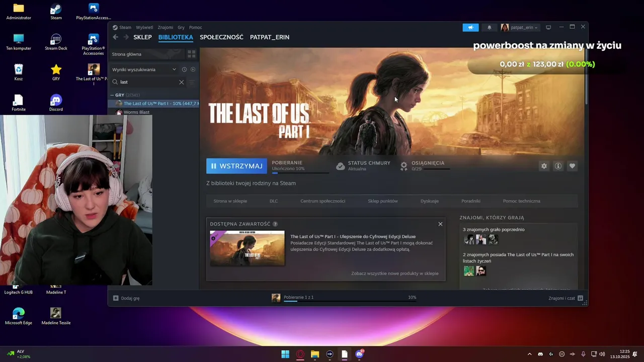Open the Wyświetl menu
Screen dimensions: 644x362
(x=144, y=28)
